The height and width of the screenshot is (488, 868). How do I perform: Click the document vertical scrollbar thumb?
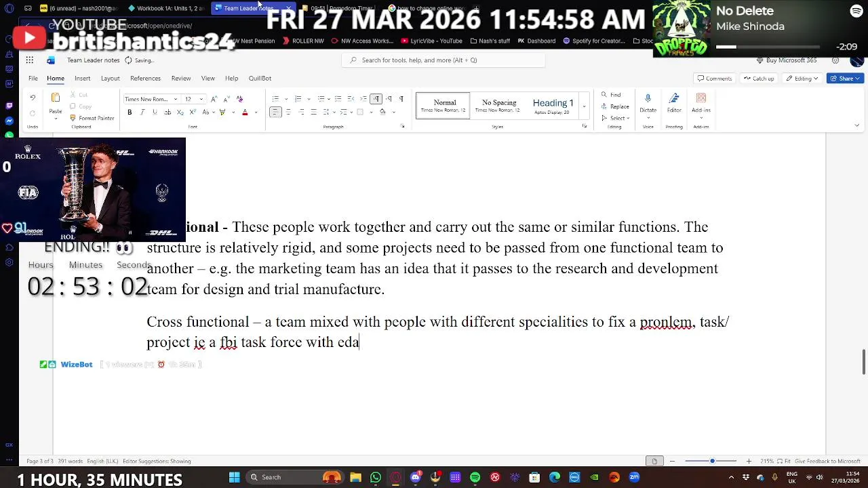coord(863,361)
